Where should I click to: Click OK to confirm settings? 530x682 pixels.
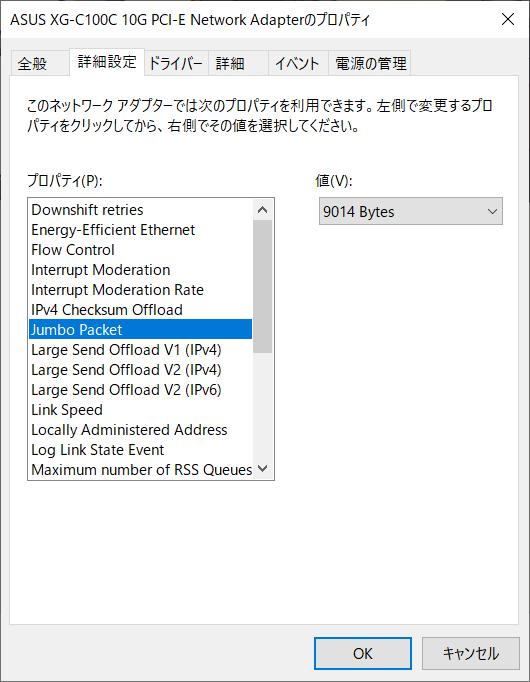(363, 653)
